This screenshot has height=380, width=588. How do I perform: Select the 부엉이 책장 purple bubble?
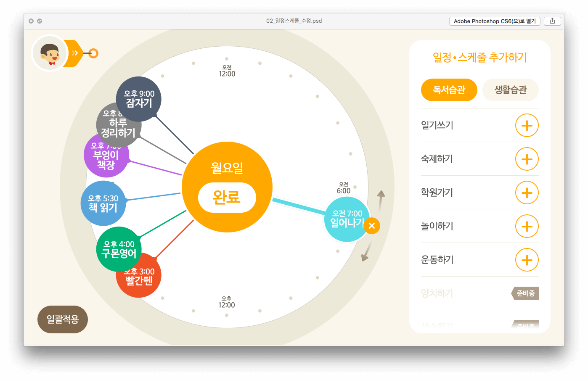tap(106, 156)
